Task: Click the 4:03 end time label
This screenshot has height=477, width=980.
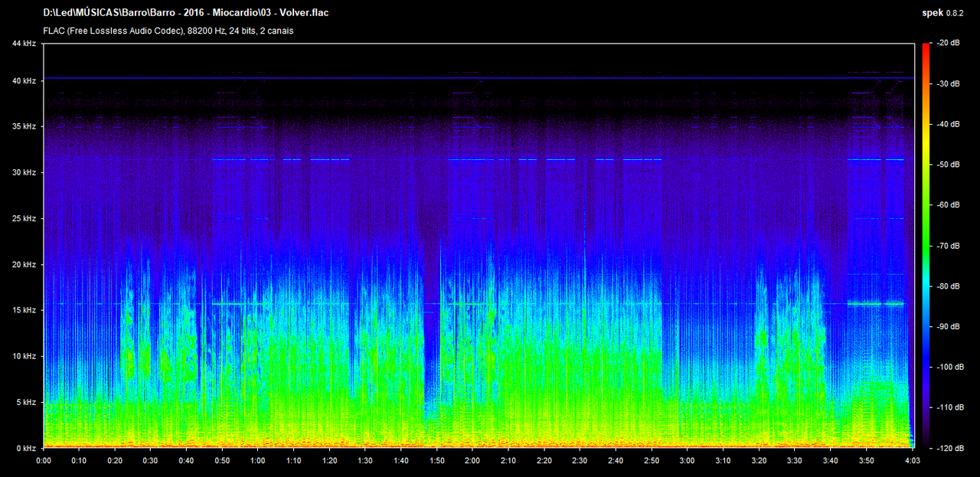Action: (x=913, y=461)
